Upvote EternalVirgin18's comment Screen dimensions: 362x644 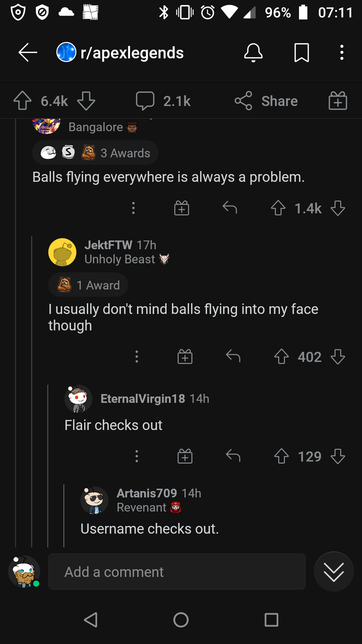(x=281, y=456)
